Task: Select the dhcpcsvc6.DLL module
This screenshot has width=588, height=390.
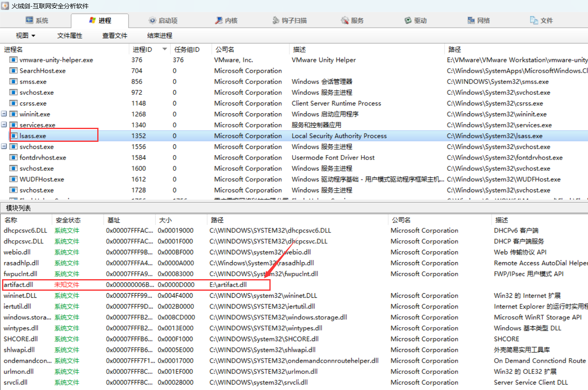Action: pos(25,230)
